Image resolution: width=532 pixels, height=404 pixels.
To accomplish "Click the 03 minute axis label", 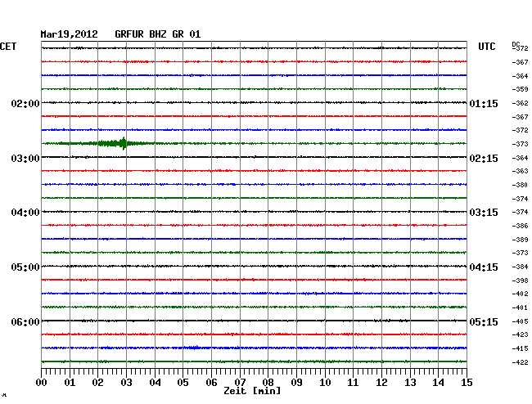I will 126,383.
